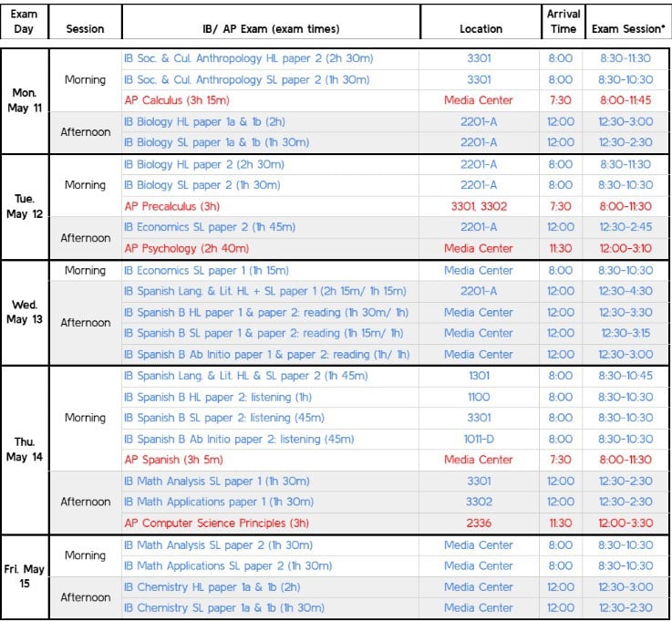Click 'IB Spanish B SL paper 2: listening (45m)'
The image size is (672, 622).
(x=224, y=418)
